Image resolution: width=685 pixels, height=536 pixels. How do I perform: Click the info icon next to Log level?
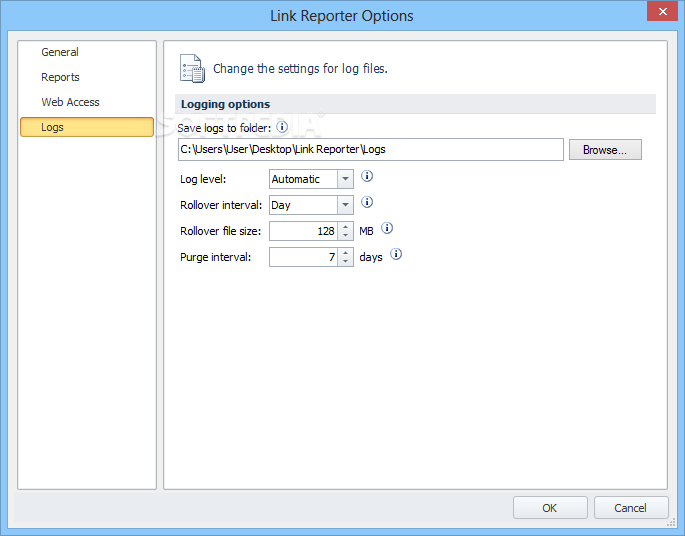[367, 176]
